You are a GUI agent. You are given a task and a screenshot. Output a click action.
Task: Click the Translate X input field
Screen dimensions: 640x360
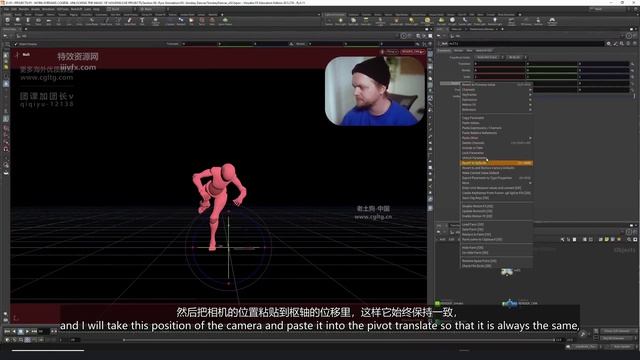coord(500,64)
